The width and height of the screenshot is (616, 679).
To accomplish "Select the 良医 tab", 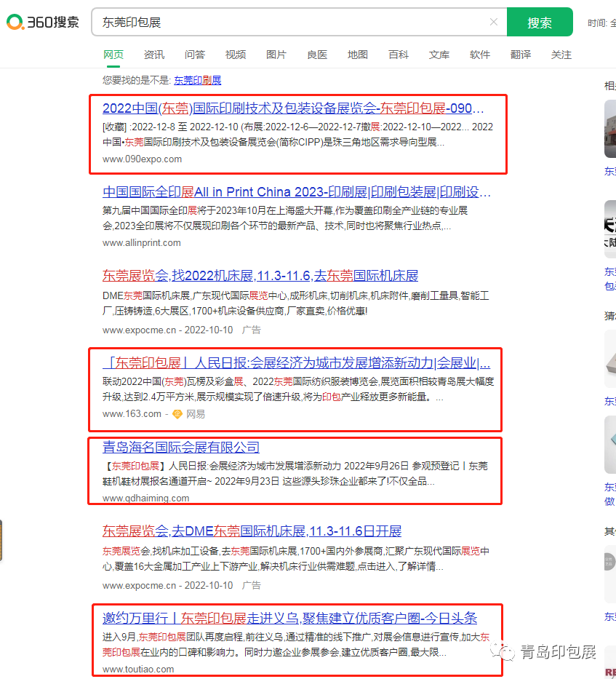I will 317,55.
